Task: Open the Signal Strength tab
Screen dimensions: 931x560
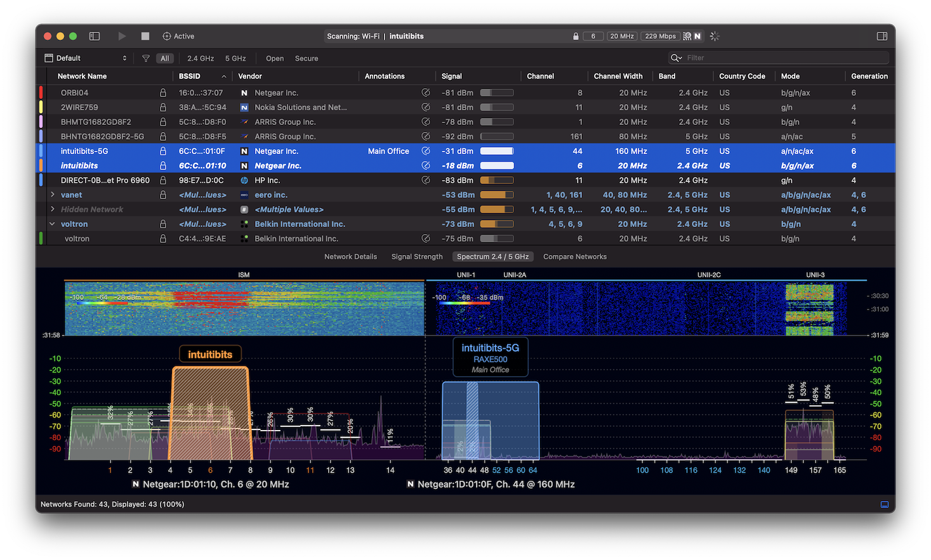Action: (x=417, y=257)
